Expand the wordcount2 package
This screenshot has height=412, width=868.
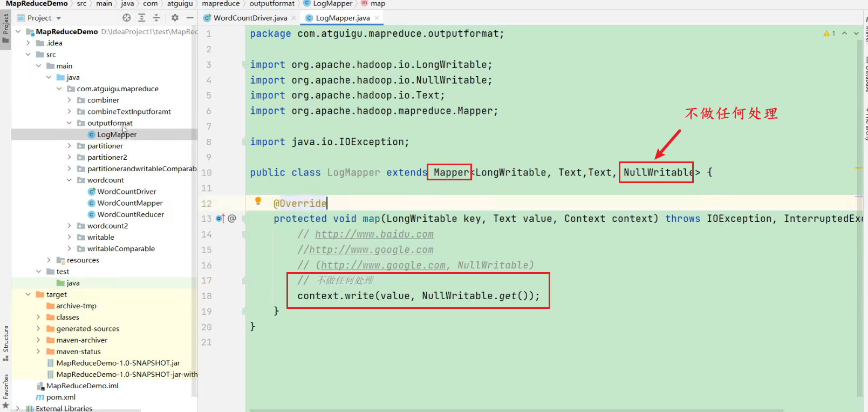(x=69, y=226)
